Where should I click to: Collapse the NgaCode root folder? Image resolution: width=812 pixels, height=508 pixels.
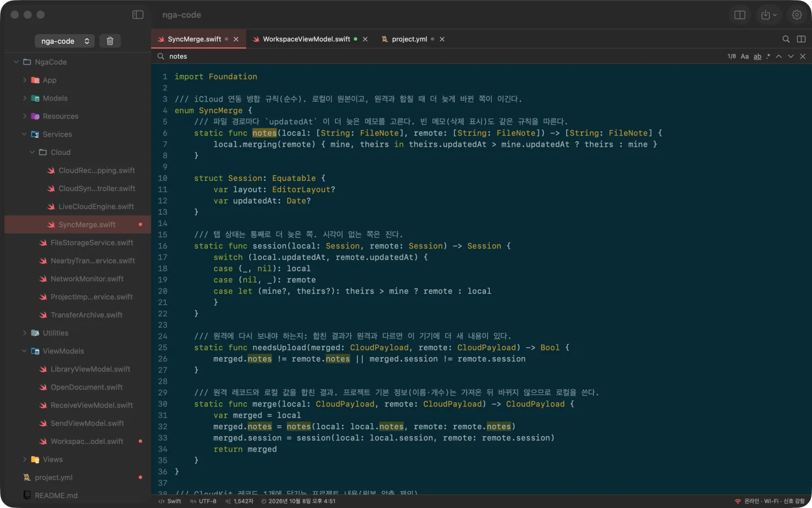(x=16, y=62)
